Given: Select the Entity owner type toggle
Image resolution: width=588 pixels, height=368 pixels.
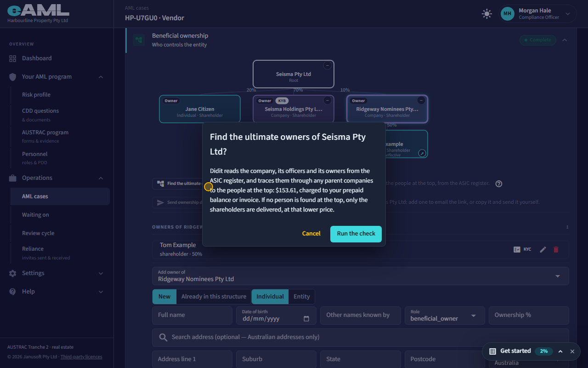Looking at the screenshot, I should pyautogui.click(x=302, y=297).
